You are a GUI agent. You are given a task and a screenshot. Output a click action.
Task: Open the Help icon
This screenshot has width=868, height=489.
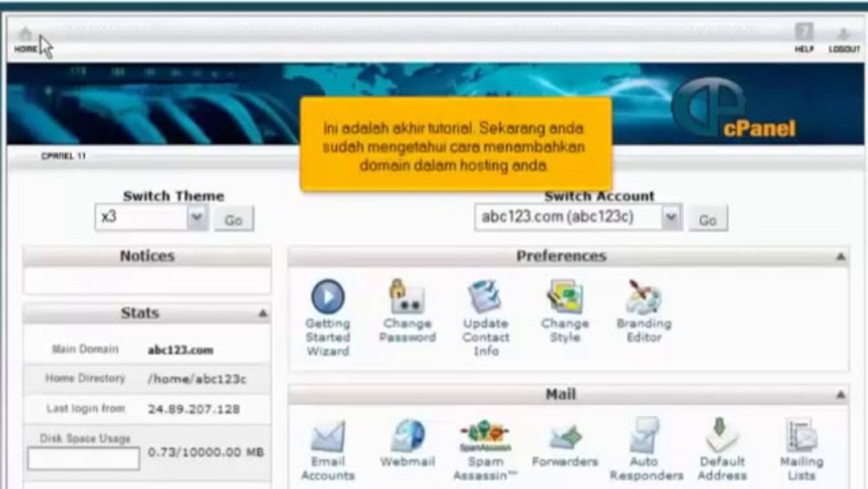coord(804,39)
